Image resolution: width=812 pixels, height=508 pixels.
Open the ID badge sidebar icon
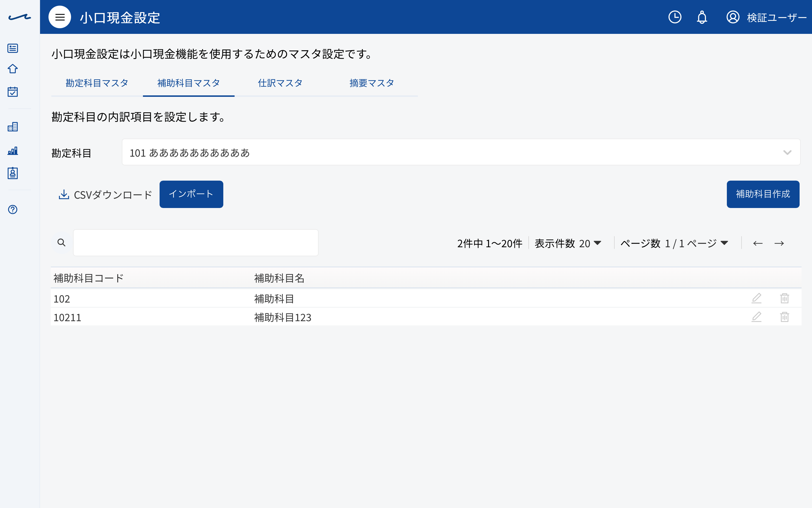click(x=13, y=173)
